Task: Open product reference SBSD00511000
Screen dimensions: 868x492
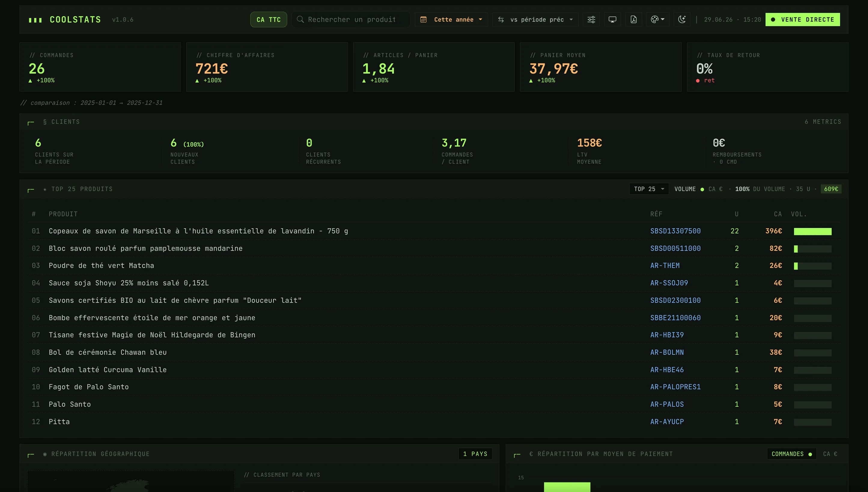Action: click(x=675, y=248)
